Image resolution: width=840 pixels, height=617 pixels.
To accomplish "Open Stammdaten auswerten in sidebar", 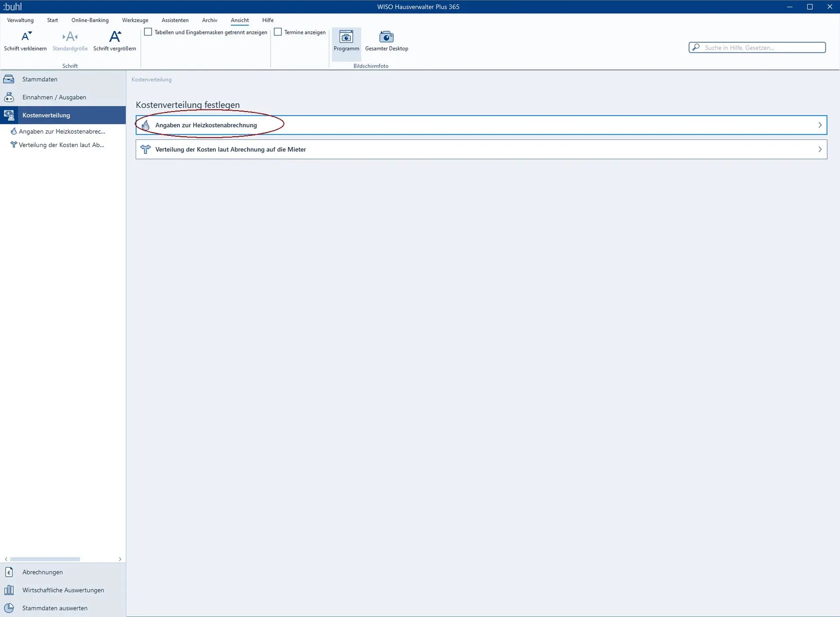I will click(54, 608).
